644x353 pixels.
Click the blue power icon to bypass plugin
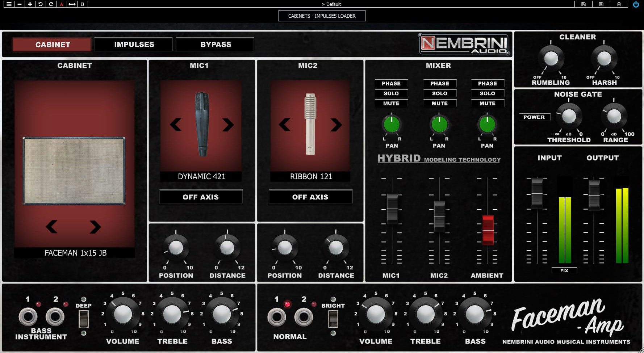pos(636,4)
